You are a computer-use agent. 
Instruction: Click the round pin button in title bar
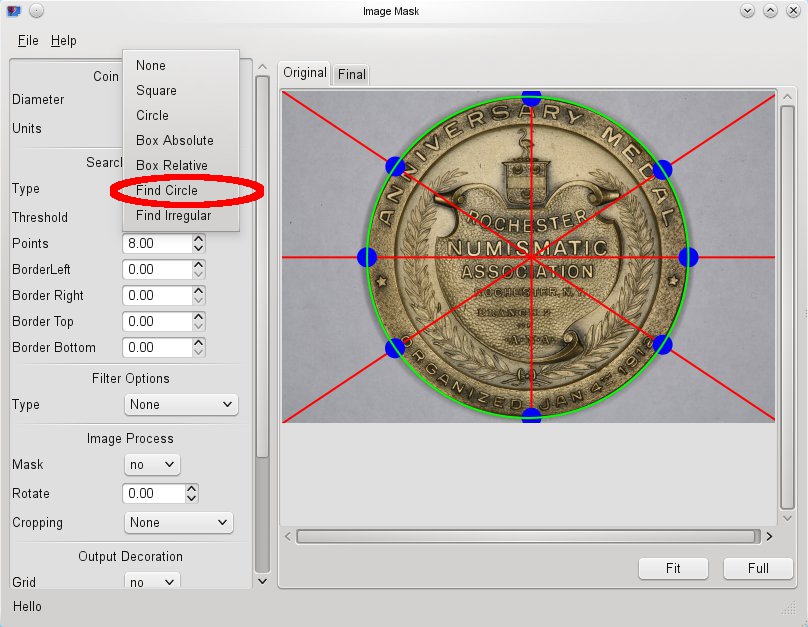pyautogui.click(x=36, y=10)
